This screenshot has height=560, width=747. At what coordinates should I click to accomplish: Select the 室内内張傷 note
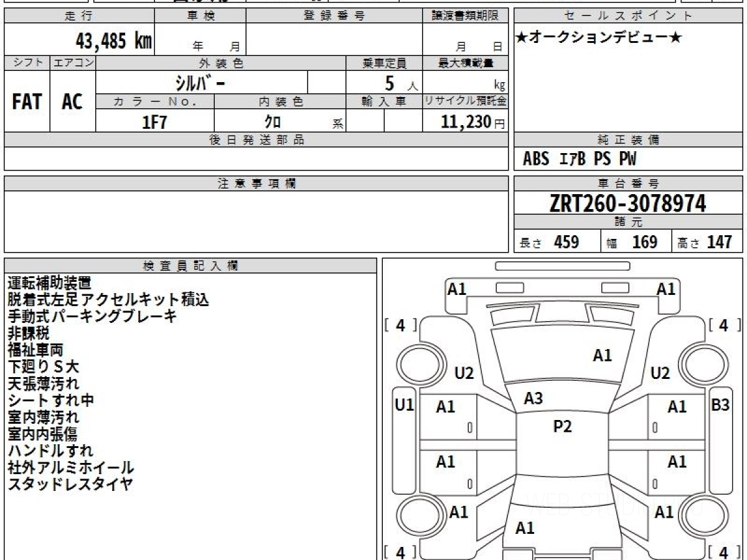pos(43,434)
